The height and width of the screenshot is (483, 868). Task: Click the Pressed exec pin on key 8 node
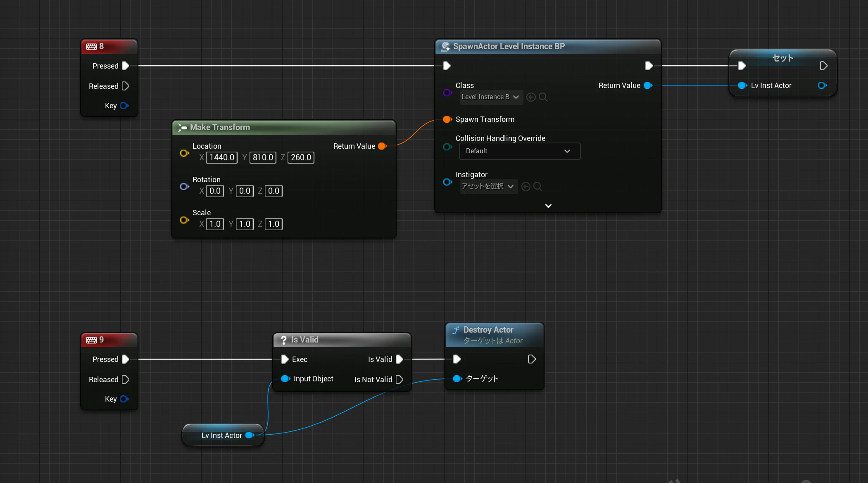click(126, 66)
